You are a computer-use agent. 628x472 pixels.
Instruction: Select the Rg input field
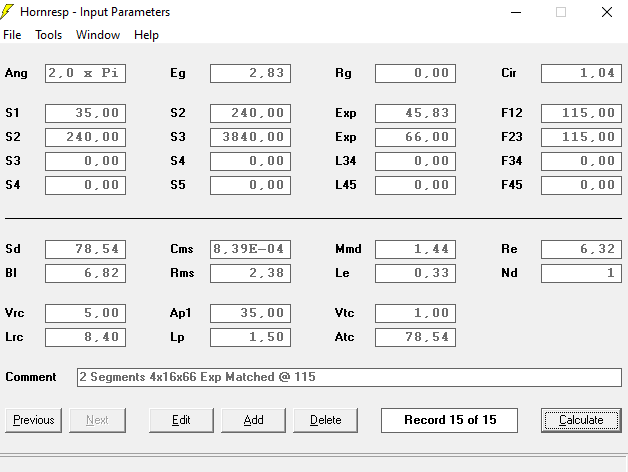coord(415,73)
